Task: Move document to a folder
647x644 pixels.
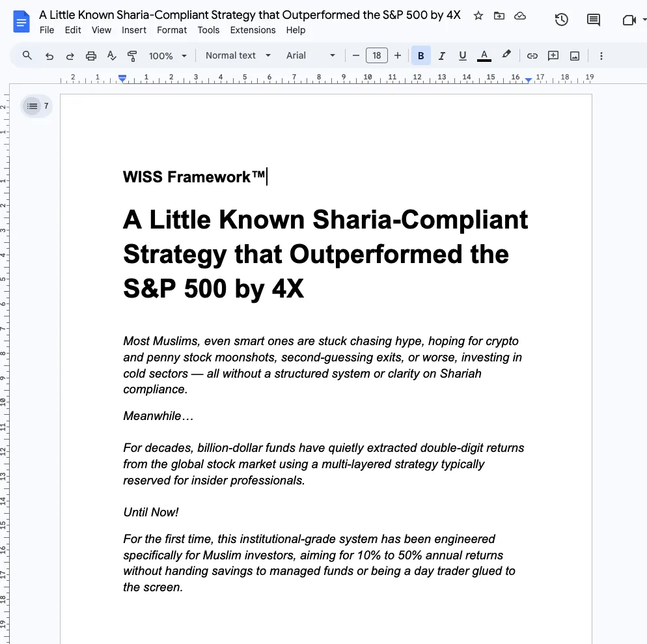Action: [499, 16]
